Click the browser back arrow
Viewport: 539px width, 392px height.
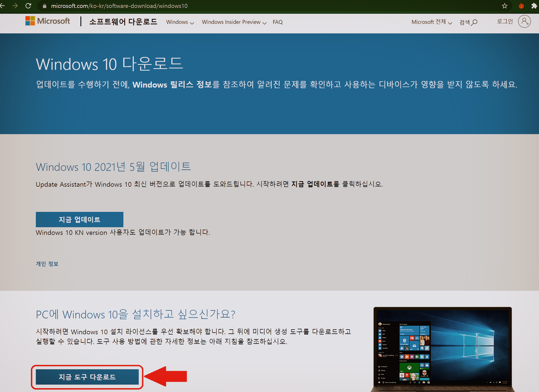pyautogui.click(x=2, y=6)
